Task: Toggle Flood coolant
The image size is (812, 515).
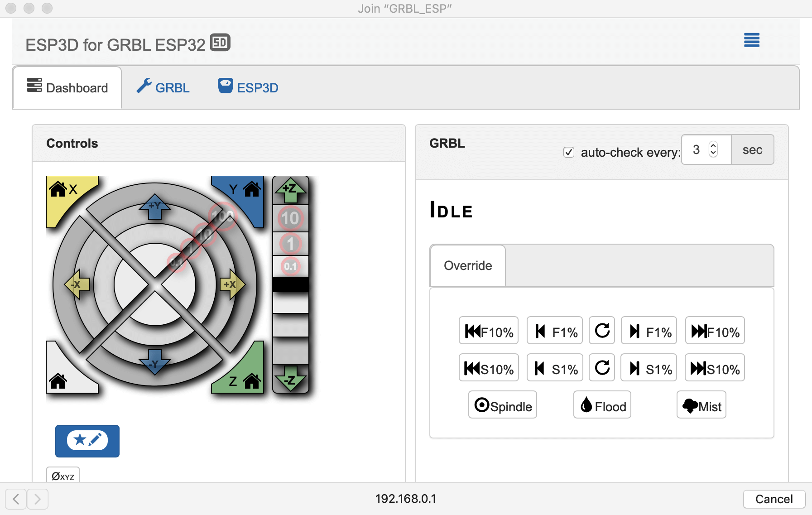Action: (x=602, y=405)
